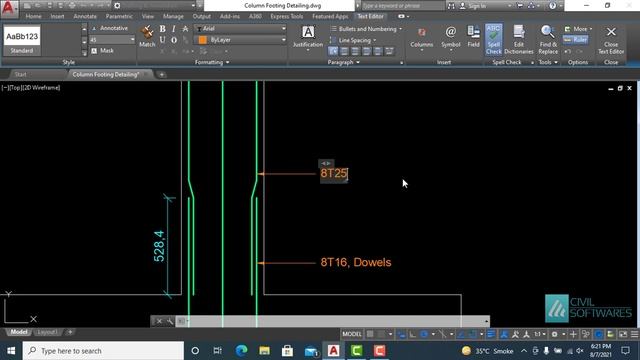Toggle Spell Check on or off
The image size is (640, 360).
pyautogui.click(x=493, y=39)
